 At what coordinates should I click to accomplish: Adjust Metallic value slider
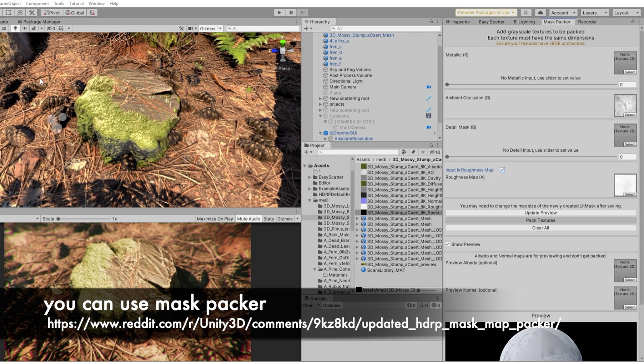tap(531, 84)
